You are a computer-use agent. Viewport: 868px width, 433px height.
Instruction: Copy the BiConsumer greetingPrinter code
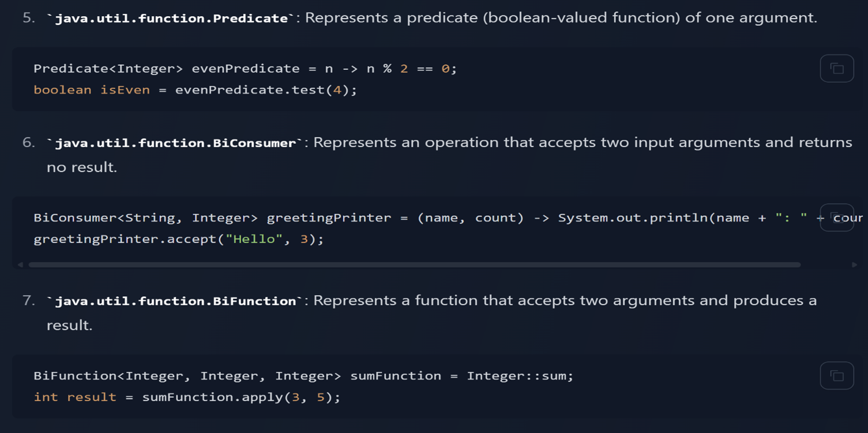point(837,218)
